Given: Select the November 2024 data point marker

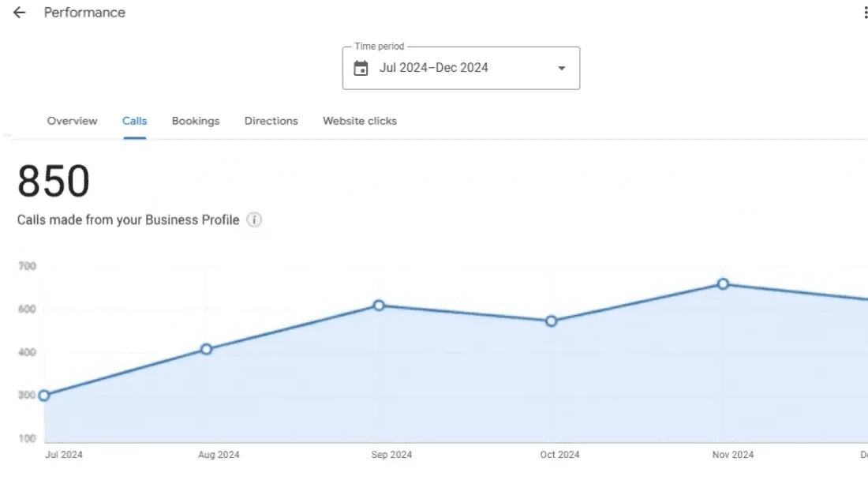Looking at the screenshot, I should click(x=724, y=283).
